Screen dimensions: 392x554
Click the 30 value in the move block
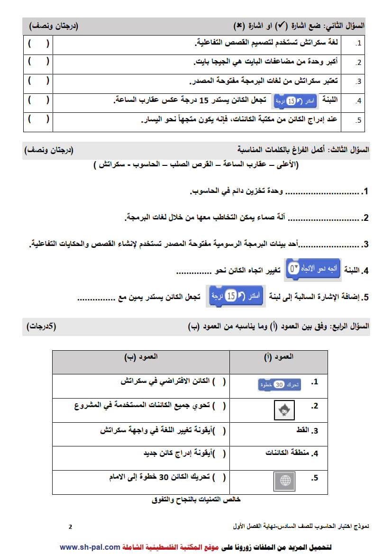[279, 385]
